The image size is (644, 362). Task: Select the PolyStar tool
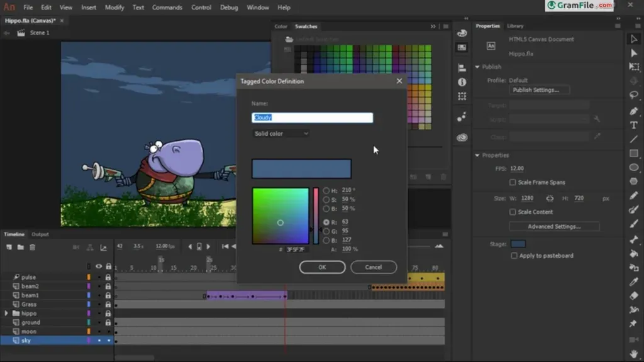click(x=634, y=182)
